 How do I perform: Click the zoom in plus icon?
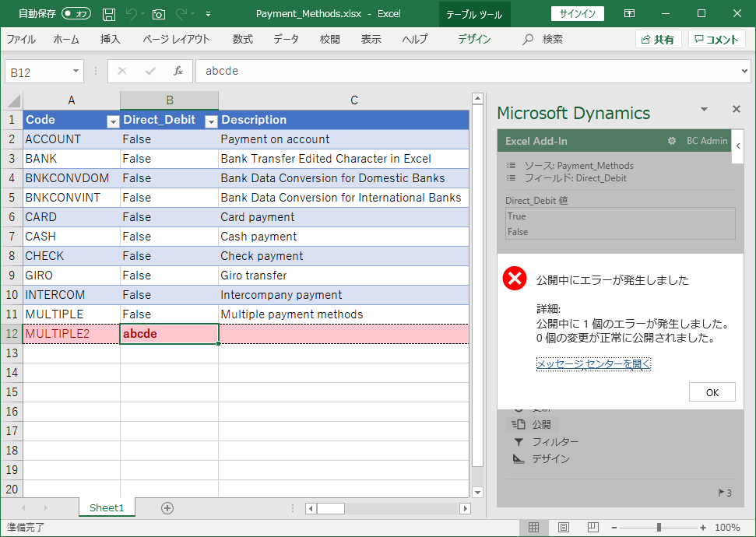point(705,528)
